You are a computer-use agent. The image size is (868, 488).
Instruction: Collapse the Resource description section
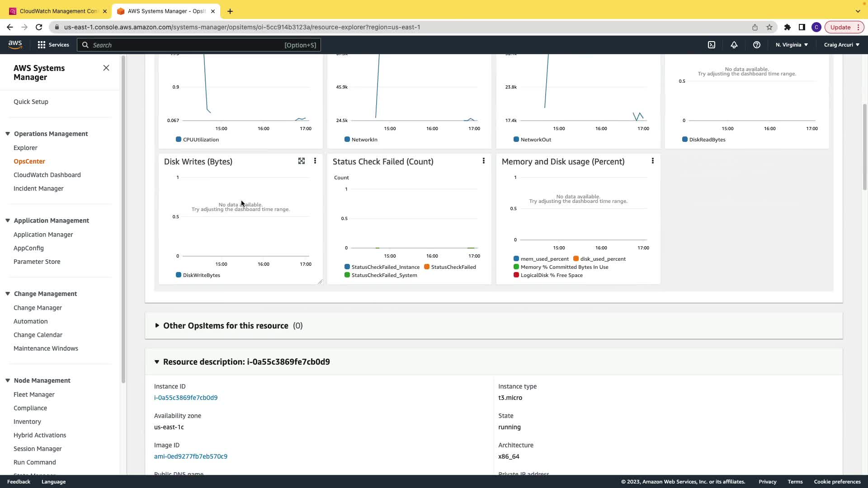pos(157,362)
